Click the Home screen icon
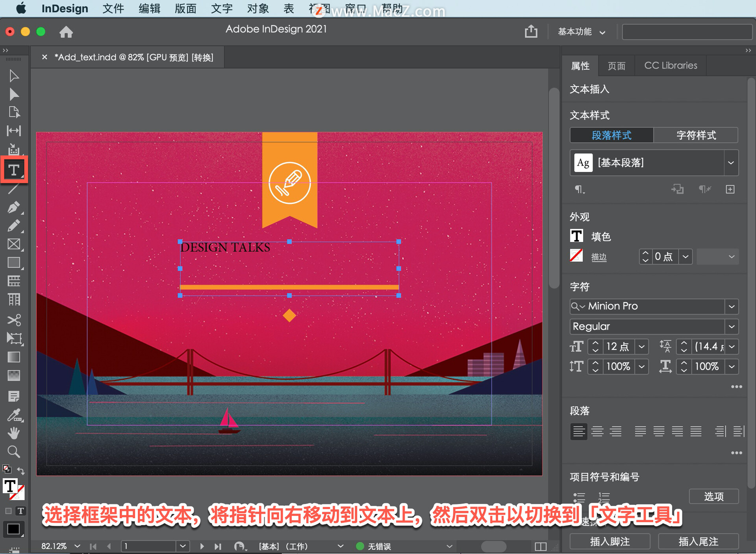This screenshot has height=554, width=756. click(x=66, y=32)
